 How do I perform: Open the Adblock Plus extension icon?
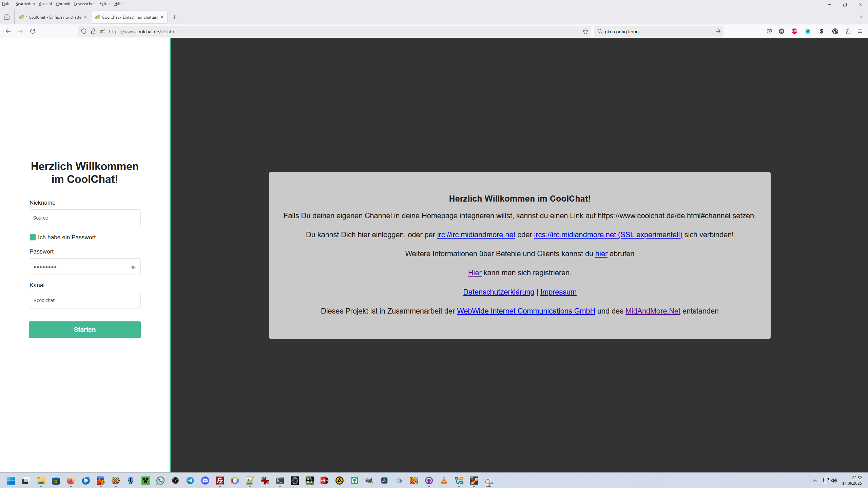tap(794, 31)
